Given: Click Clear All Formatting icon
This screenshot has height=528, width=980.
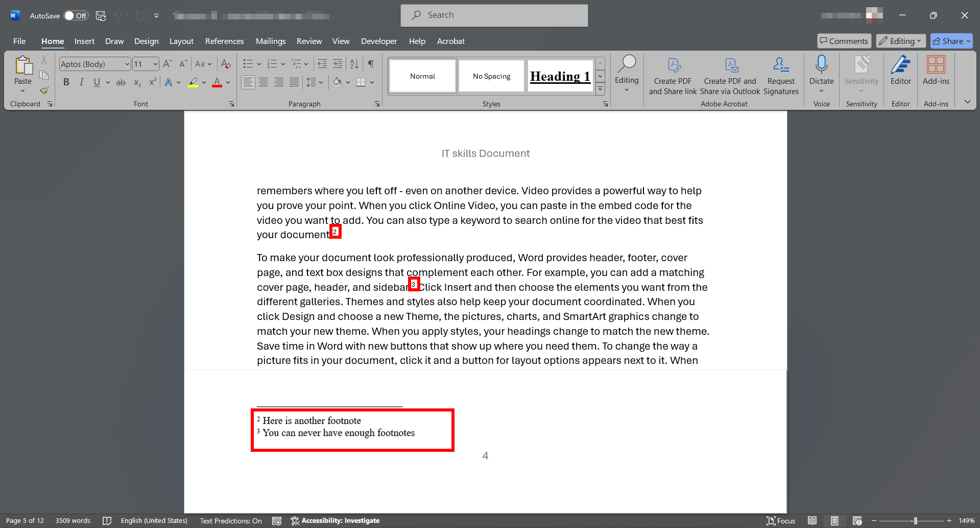Looking at the screenshot, I should click(x=225, y=64).
